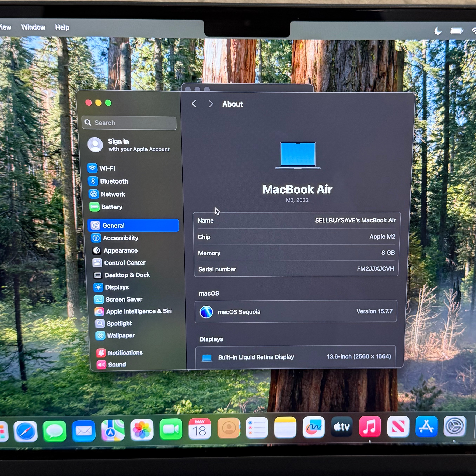This screenshot has height=476, width=476.
Task: Select the highlighted General sidebar item
Action: pyautogui.click(x=133, y=225)
